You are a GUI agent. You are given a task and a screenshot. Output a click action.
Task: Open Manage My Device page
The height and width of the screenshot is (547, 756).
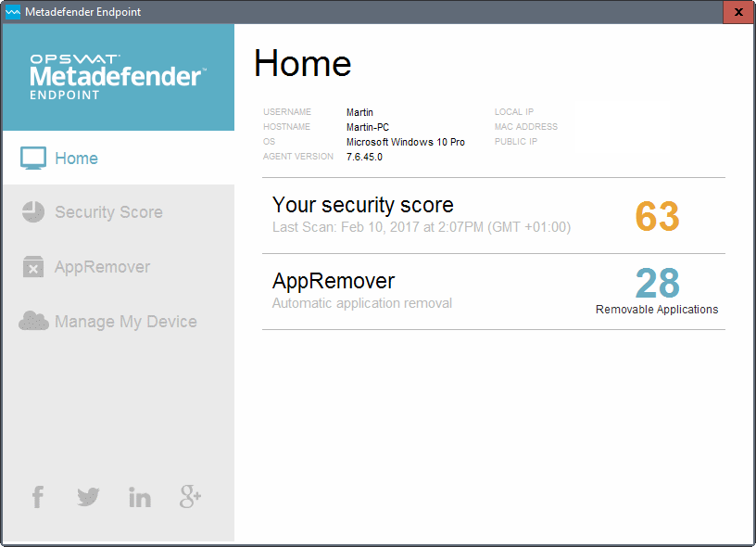point(119,322)
